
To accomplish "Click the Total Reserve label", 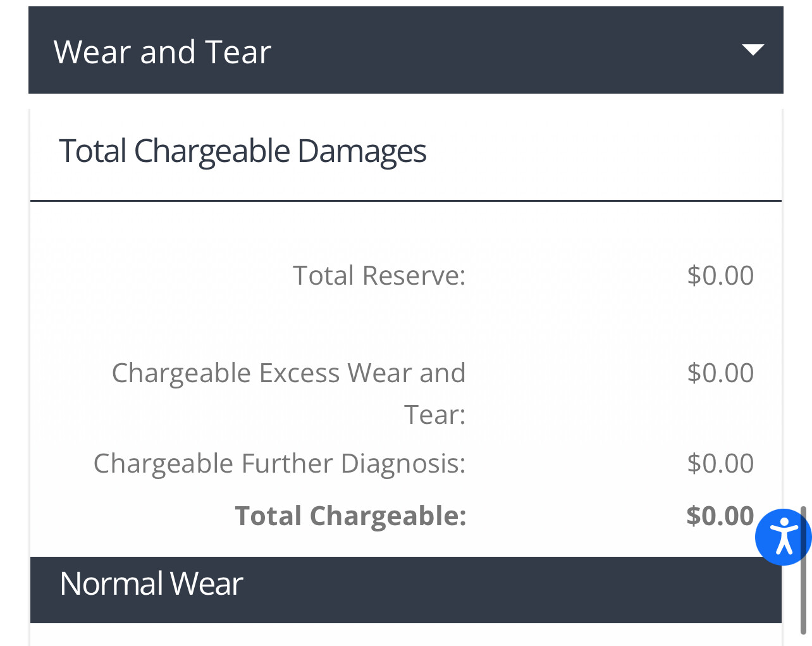I will click(x=379, y=276).
